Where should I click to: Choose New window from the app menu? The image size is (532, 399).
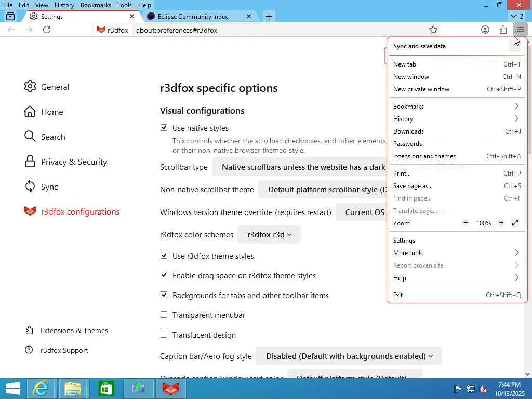(456, 77)
